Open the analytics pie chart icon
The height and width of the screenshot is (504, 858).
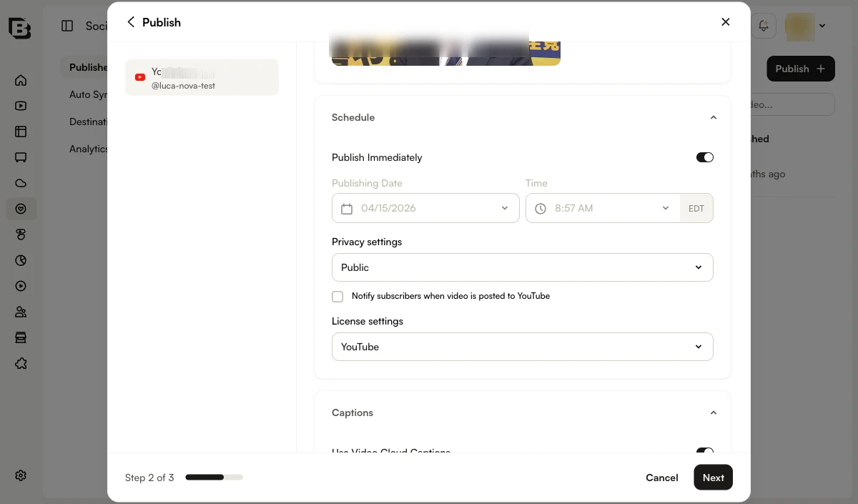tap(21, 260)
